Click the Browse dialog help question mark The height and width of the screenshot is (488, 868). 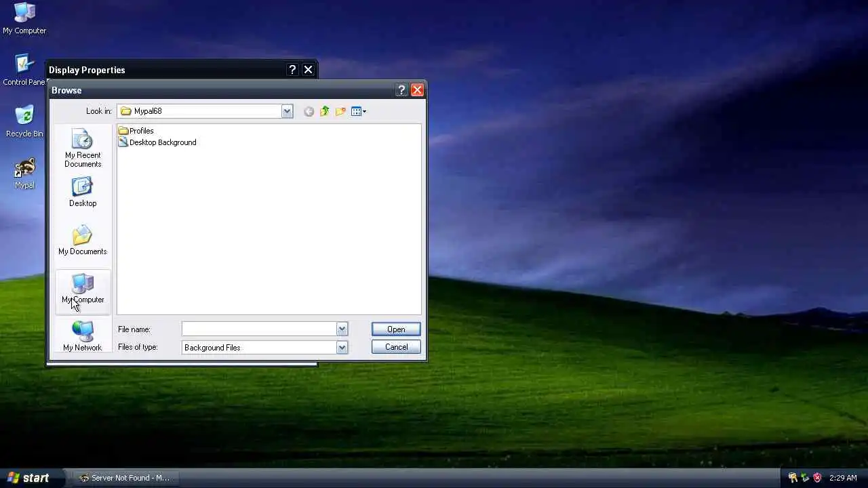point(401,89)
